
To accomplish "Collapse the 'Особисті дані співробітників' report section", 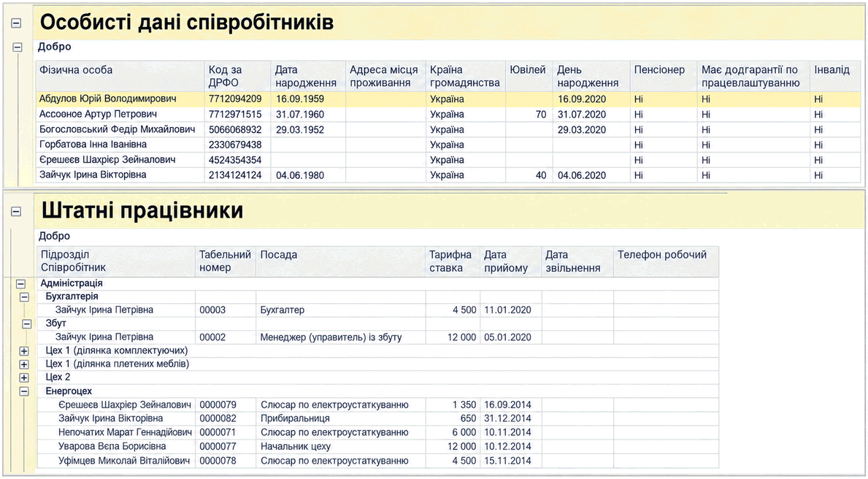I will pos(16,23).
